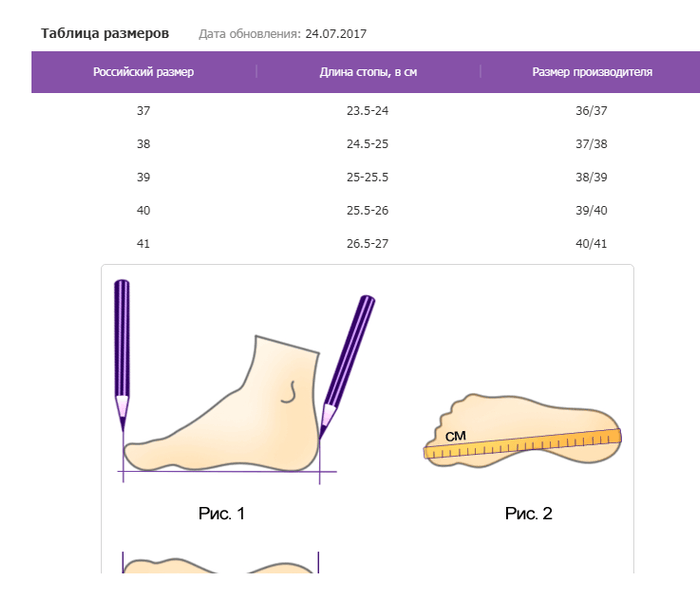Click the update date 24.07.2017
Image resolution: width=700 pixels, height=600 pixels.
[x=336, y=34]
